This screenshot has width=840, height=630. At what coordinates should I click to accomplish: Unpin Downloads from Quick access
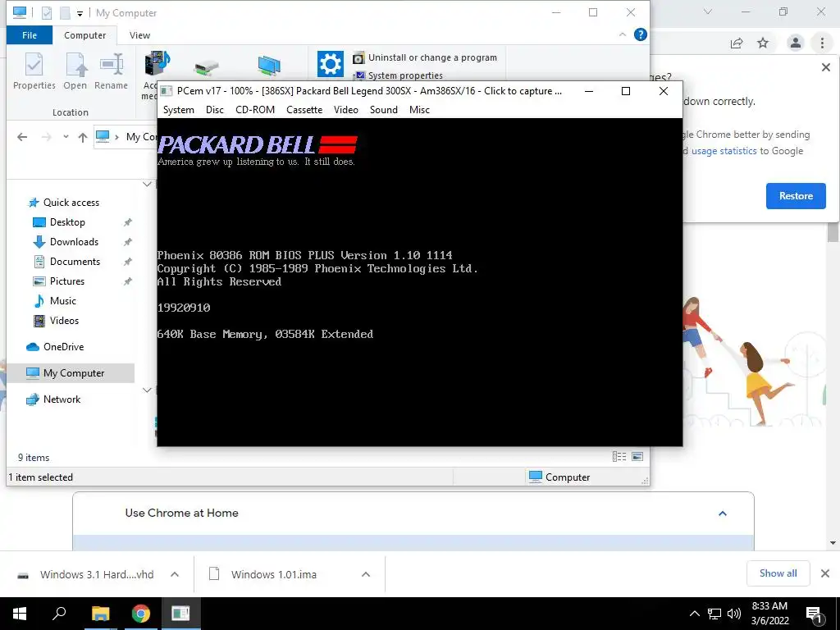tap(127, 242)
